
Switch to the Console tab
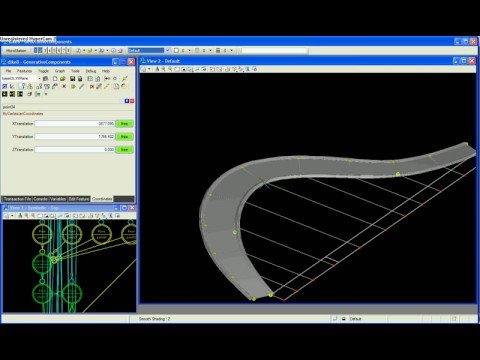coord(41,199)
